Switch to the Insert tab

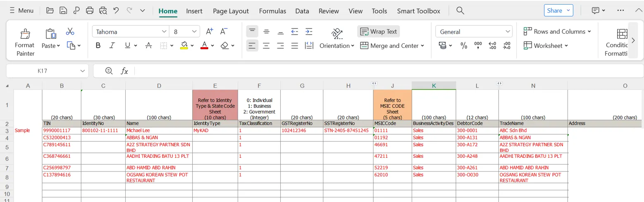194,11
